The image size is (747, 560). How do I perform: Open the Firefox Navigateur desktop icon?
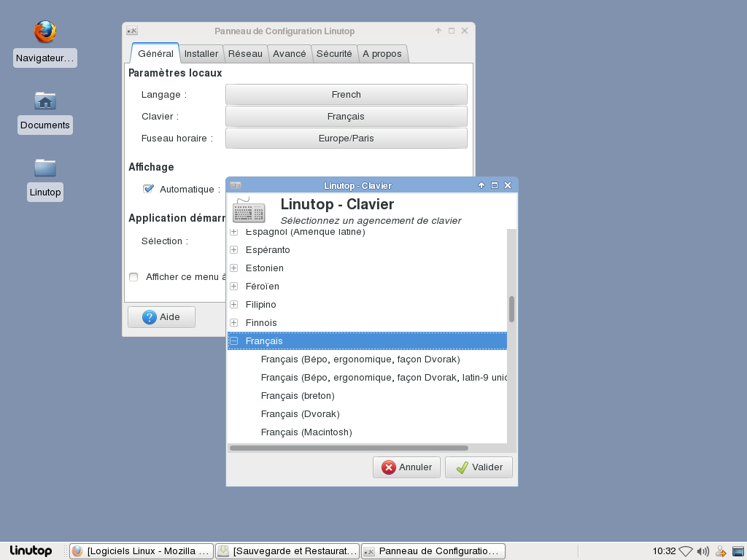point(45,32)
